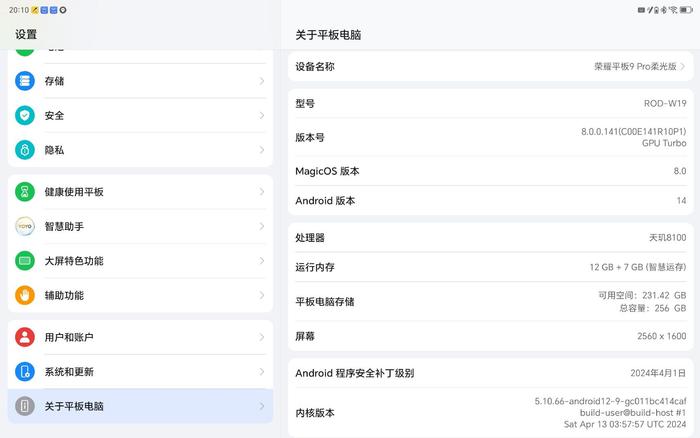Expand the 智慧助手 row chevron

click(262, 226)
